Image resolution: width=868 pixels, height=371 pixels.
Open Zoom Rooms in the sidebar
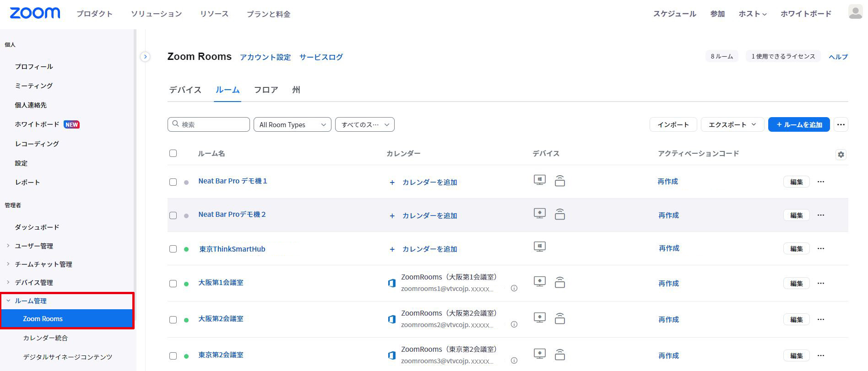67,319
